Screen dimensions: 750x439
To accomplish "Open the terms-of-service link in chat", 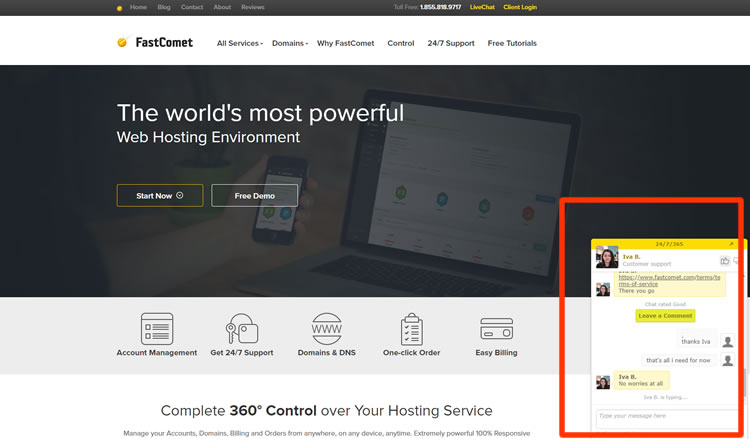I will coord(669,280).
